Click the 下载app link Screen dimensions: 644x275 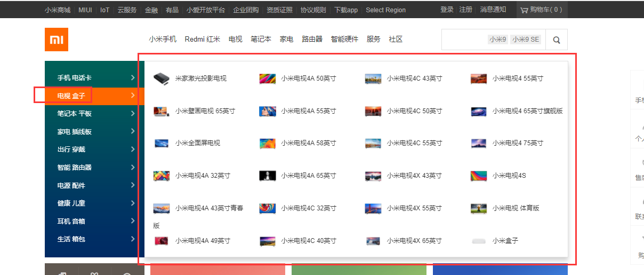coord(346,10)
